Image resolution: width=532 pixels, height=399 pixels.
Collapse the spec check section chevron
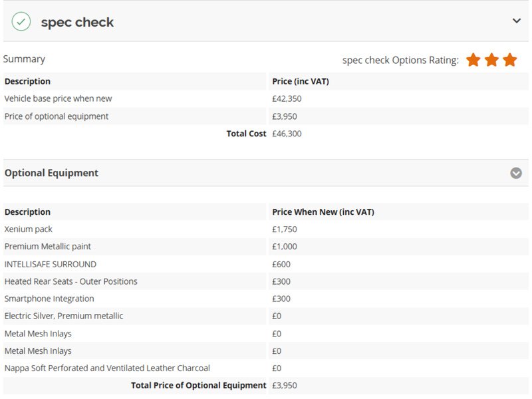(517, 21)
